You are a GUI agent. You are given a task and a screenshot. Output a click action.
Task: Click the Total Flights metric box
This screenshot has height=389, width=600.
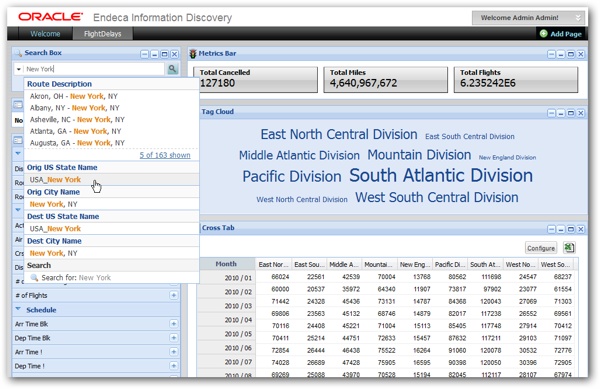pos(516,80)
